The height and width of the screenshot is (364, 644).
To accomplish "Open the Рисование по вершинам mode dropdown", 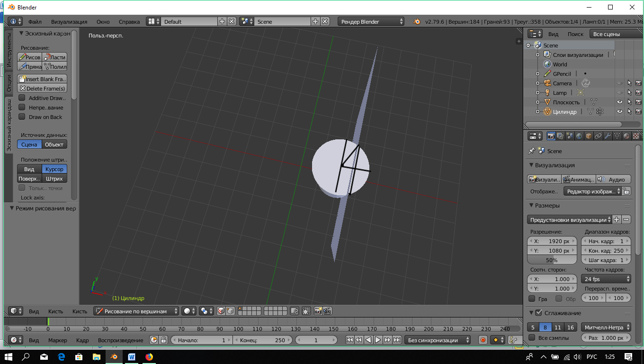I will [x=136, y=311].
